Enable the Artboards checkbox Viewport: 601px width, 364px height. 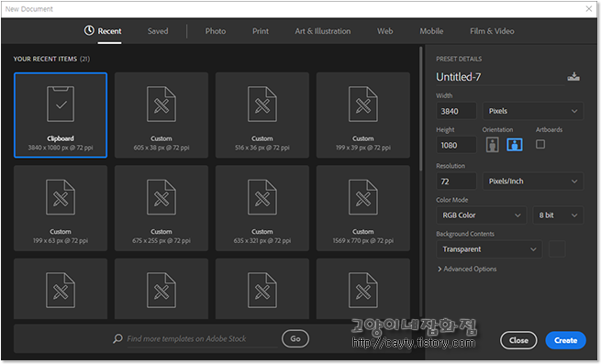(540, 145)
